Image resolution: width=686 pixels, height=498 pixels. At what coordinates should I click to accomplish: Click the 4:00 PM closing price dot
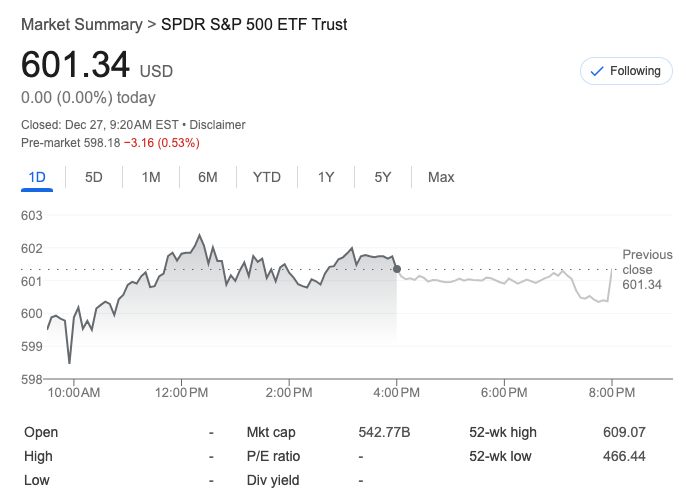pos(398,269)
